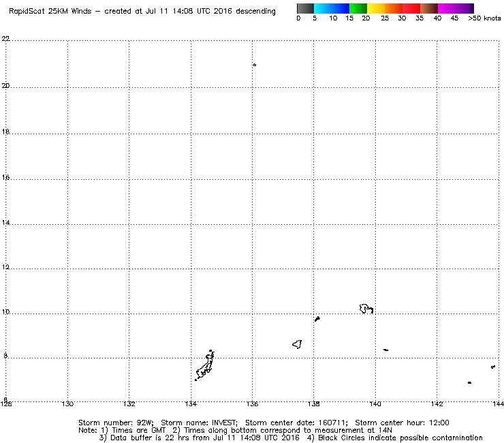This screenshot has width=504, height=443.
Task: Click the latitude label 20
Action: click(x=5, y=86)
